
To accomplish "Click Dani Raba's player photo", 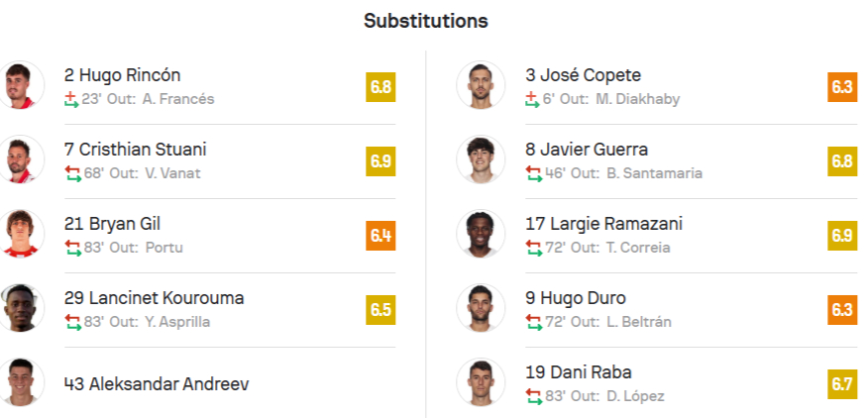I will click(482, 382).
